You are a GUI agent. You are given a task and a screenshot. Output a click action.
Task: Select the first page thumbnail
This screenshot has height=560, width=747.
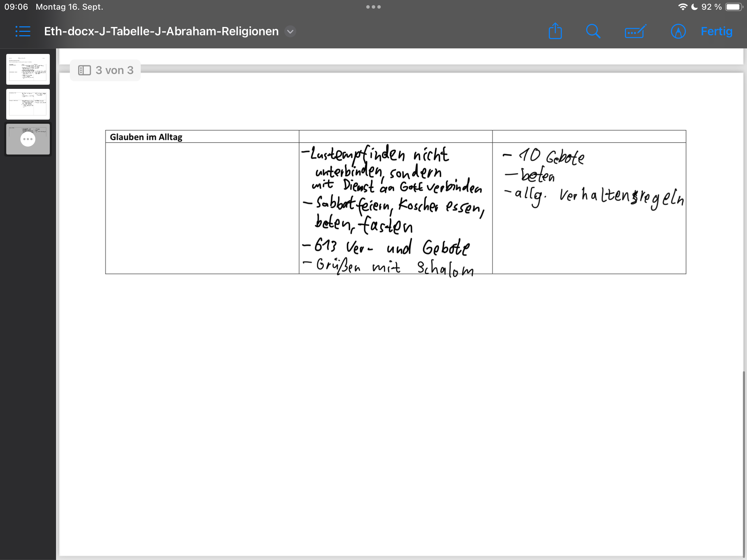click(x=28, y=69)
